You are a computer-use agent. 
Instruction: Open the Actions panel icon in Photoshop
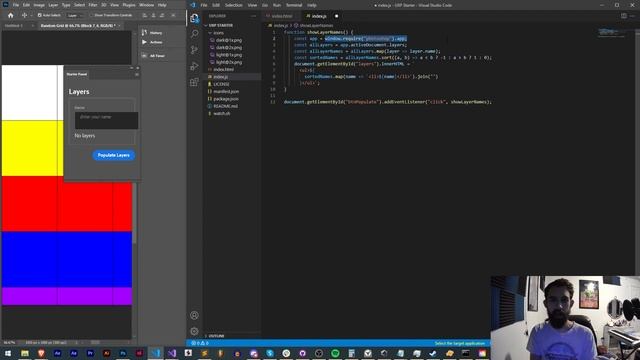[144, 42]
